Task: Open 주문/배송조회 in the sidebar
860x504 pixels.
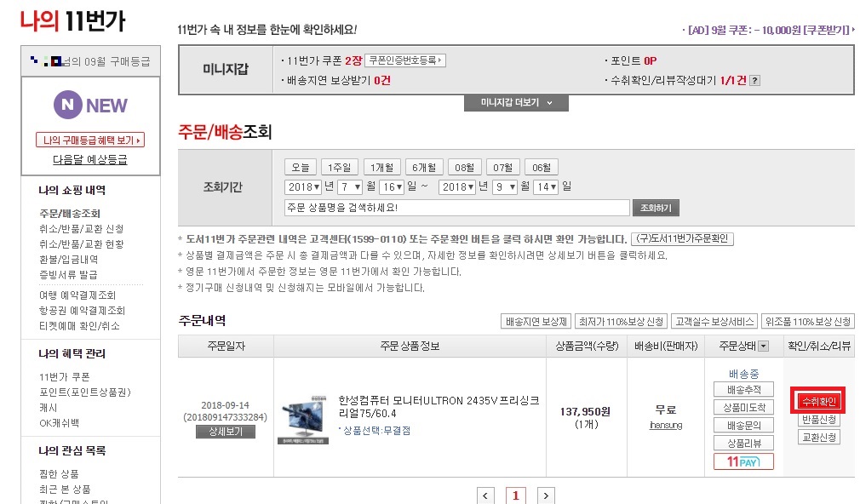Action: 70,214
